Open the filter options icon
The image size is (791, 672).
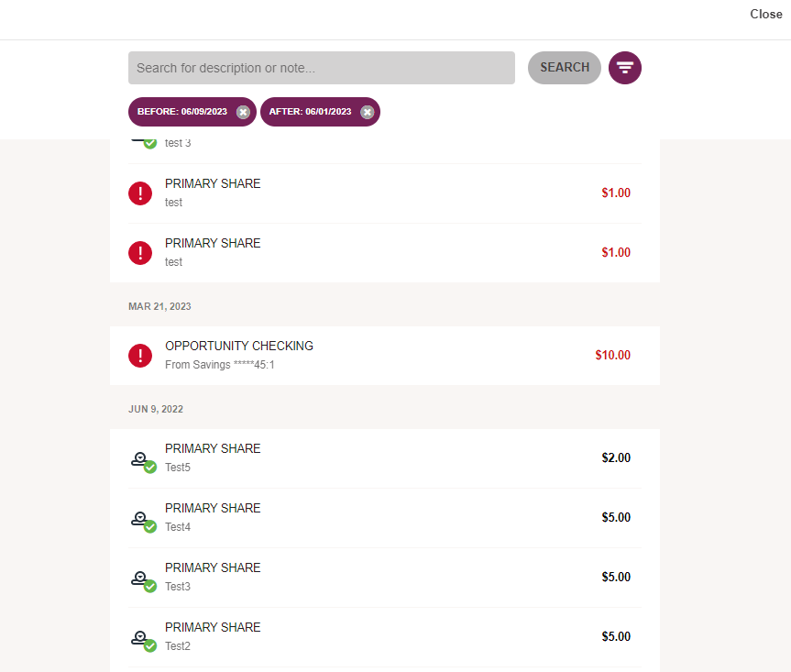pyautogui.click(x=624, y=68)
